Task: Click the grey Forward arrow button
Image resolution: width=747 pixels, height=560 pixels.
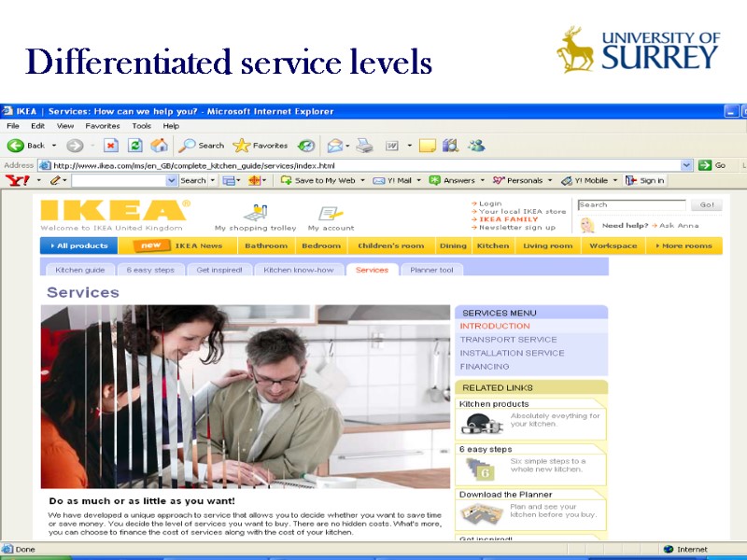Action: (x=75, y=146)
